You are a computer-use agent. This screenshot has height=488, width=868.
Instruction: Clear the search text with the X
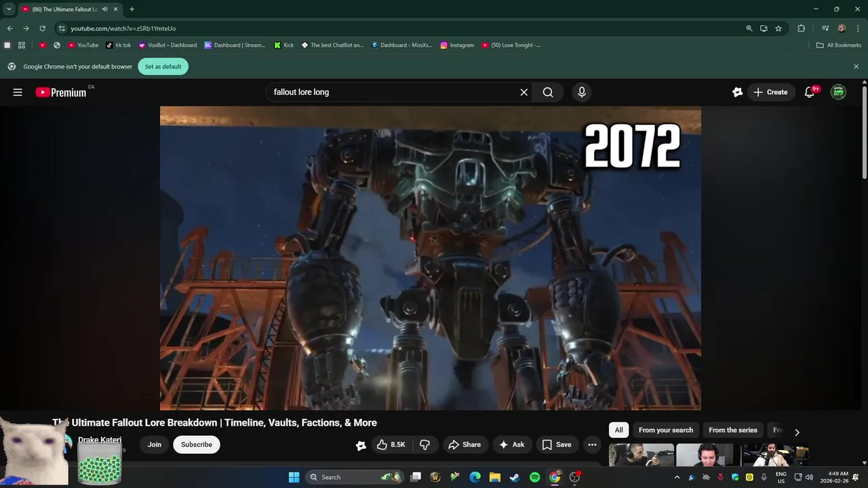coord(524,92)
